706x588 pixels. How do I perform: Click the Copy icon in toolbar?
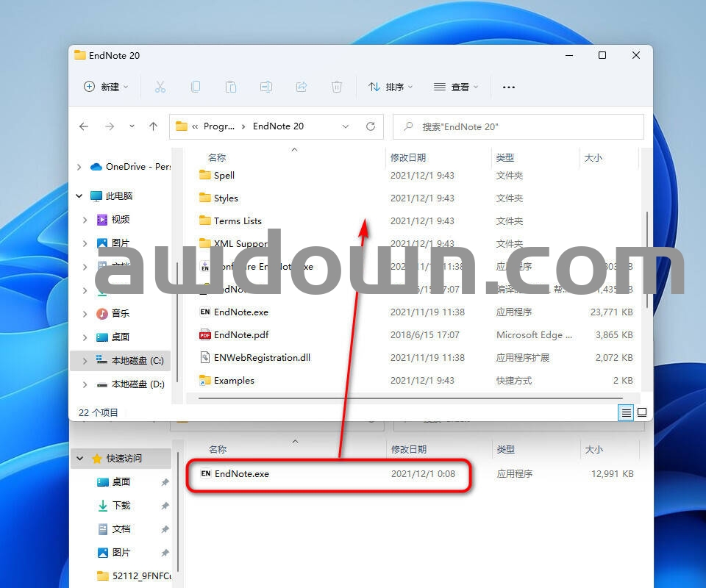(195, 87)
